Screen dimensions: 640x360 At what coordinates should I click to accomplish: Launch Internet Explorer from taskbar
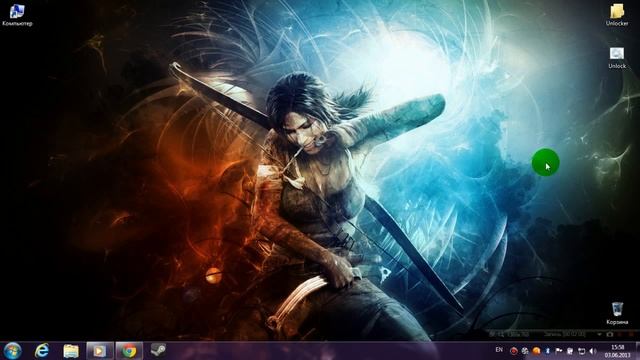[x=42, y=351]
